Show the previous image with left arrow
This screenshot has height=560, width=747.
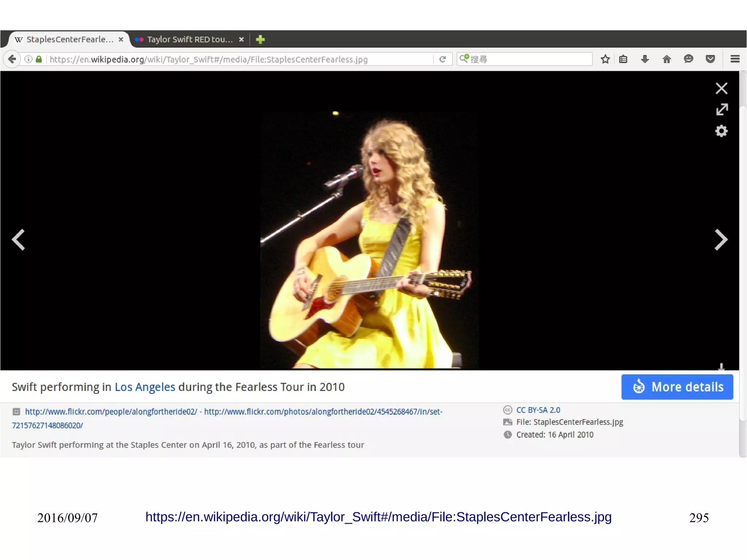point(18,240)
